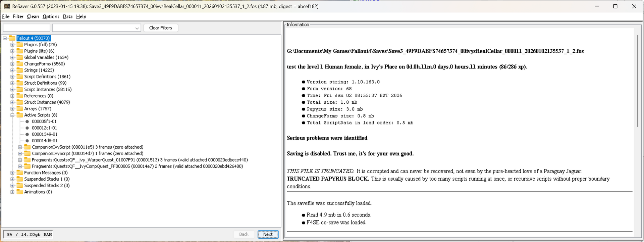This screenshot has height=242, width=644.
Task: Maximize the ReSaver window
Action: pyautogui.click(x=615, y=6)
